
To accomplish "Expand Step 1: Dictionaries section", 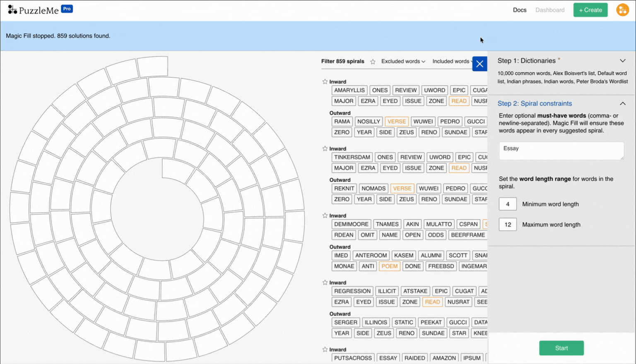I will pyautogui.click(x=622, y=61).
